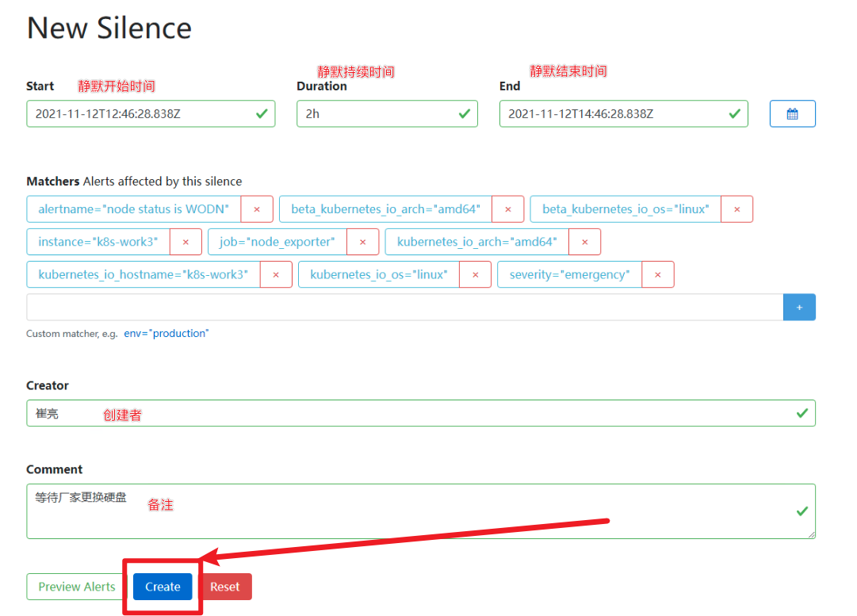This screenshot has height=616, width=857.
Task: Remove the beta_kubernetes_io_os="linux" matcher
Action: [736, 209]
